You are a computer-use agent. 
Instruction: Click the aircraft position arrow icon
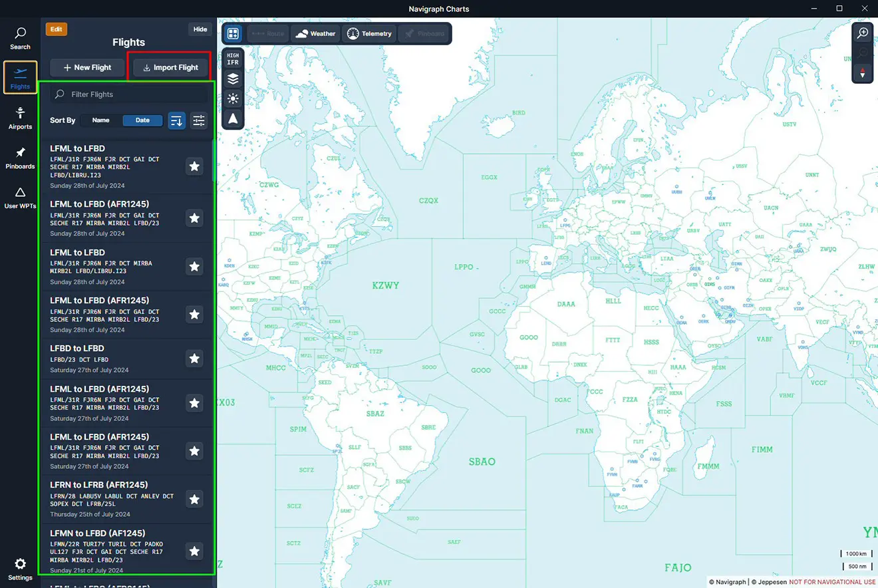(x=233, y=119)
